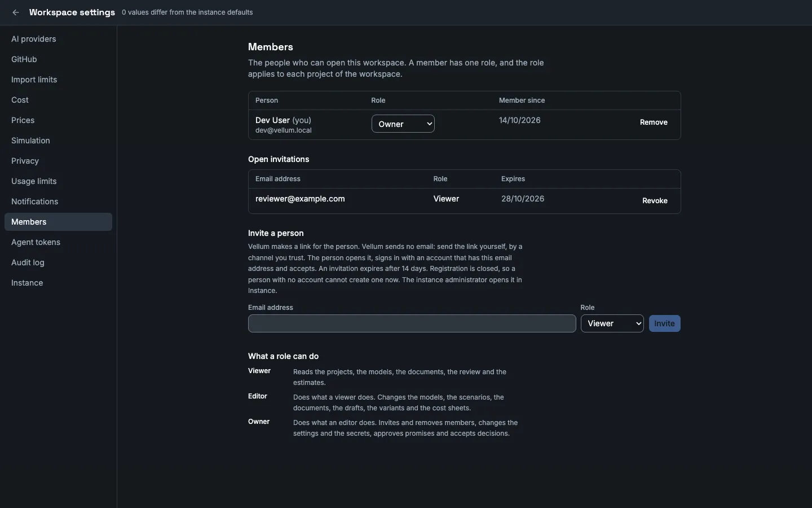The image size is (812, 508).
Task: Click the reviewer@example.com invitation email
Action: coord(300,199)
